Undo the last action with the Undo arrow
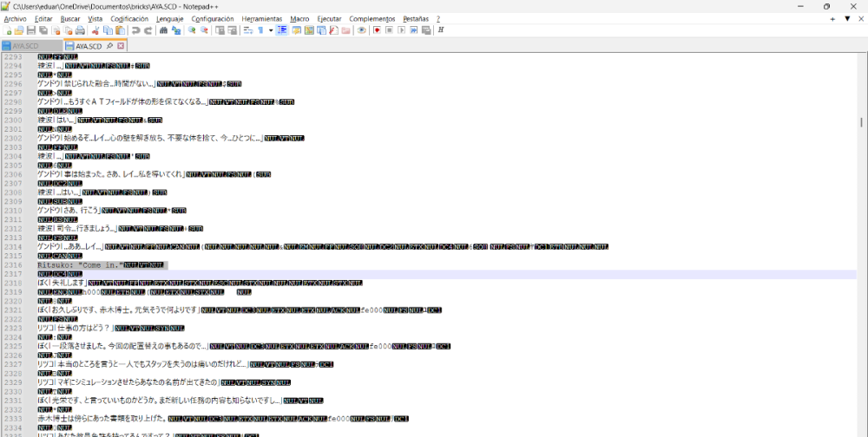868x437 pixels. [x=135, y=29]
